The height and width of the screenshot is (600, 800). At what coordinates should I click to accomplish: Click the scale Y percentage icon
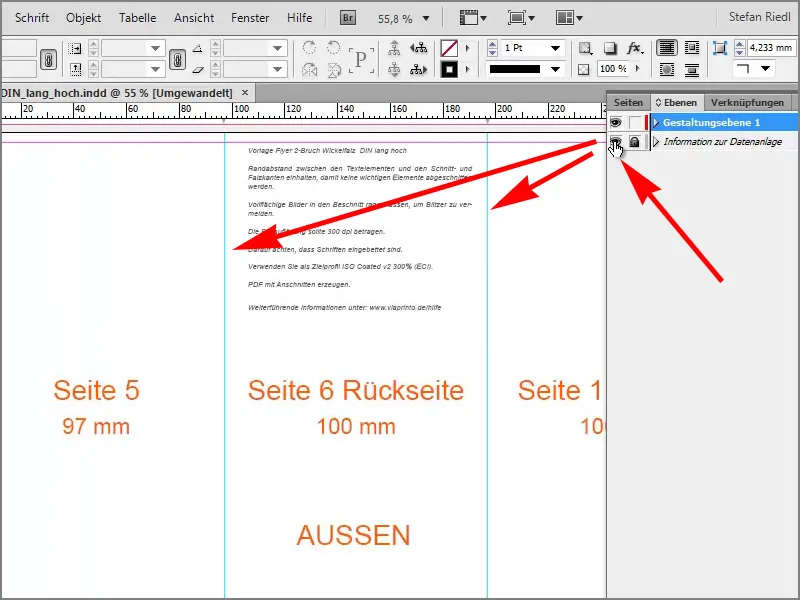click(74, 69)
